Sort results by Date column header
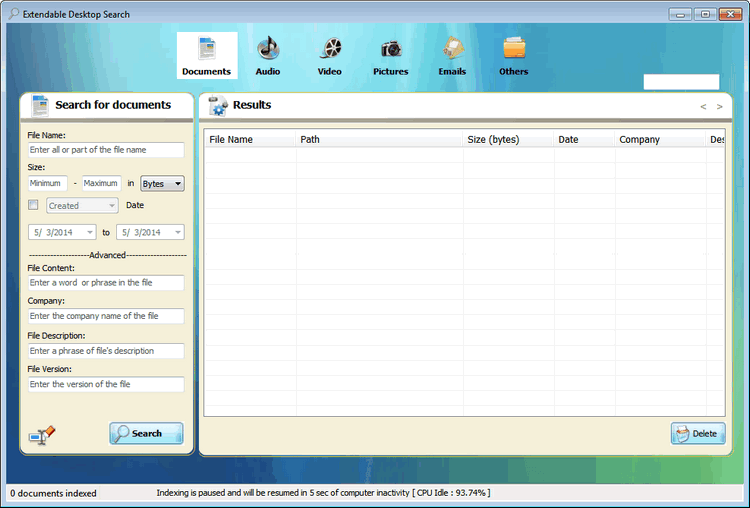Screen dimensions: 750x508 coord(584,140)
